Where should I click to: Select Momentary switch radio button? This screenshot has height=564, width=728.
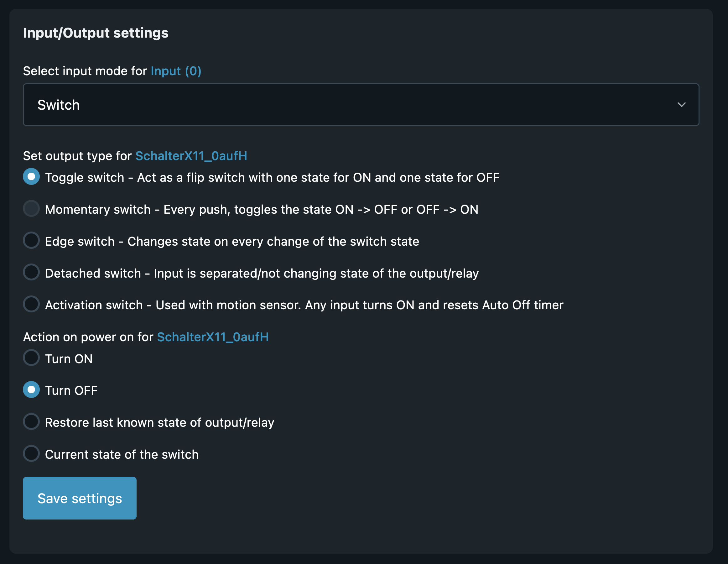click(31, 209)
